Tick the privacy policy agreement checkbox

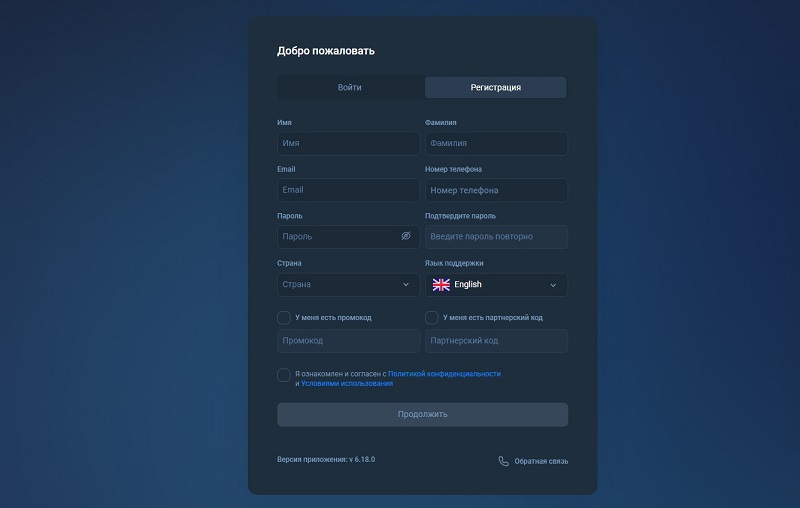pyautogui.click(x=284, y=375)
